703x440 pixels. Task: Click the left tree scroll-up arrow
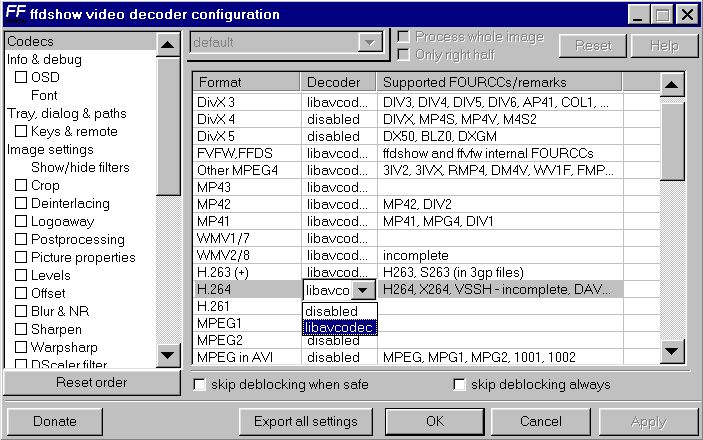(x=168, y=44)
